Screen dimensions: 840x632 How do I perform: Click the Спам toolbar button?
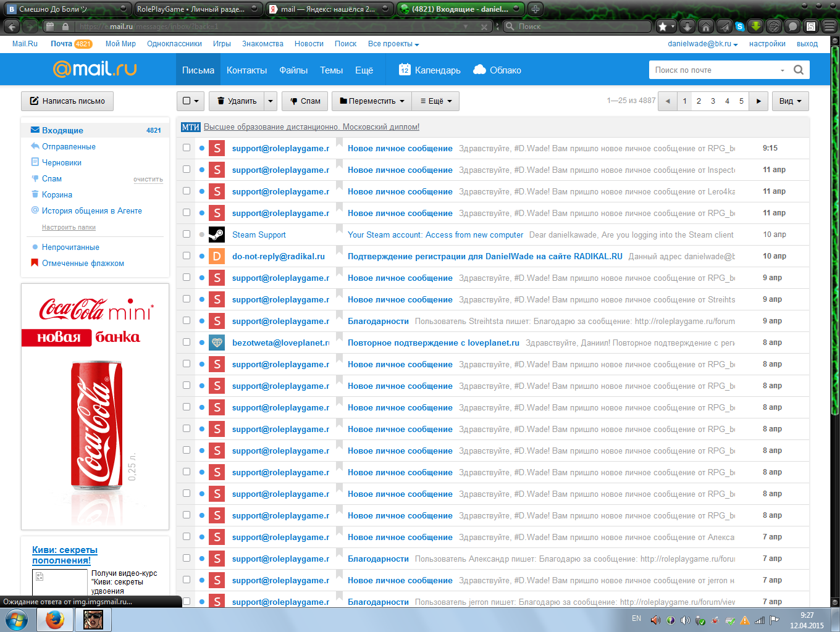pyautogui.click(x=305, y=101)
